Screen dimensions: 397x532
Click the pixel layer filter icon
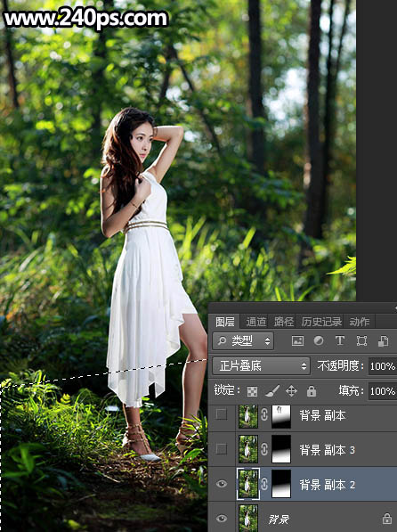[297, 341]
